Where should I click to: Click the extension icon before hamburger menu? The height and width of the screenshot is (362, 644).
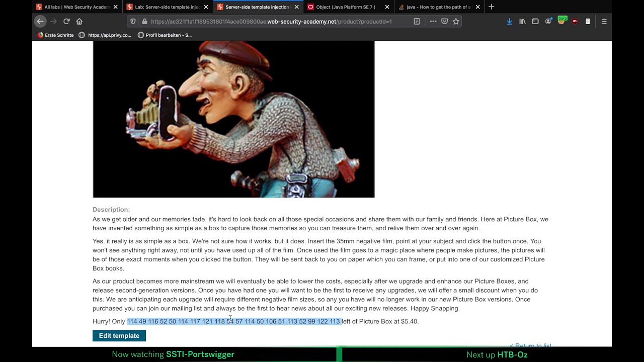[x=588, y=22]
